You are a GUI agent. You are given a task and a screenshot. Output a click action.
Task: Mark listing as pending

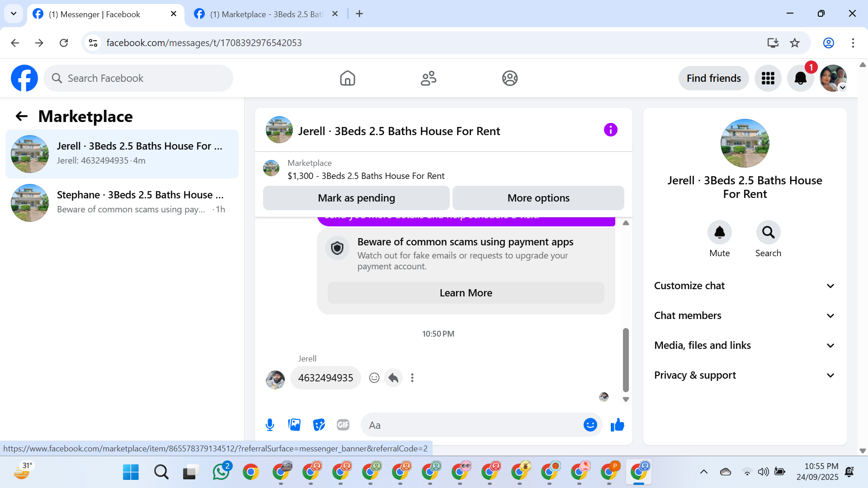tap(356, 198)
